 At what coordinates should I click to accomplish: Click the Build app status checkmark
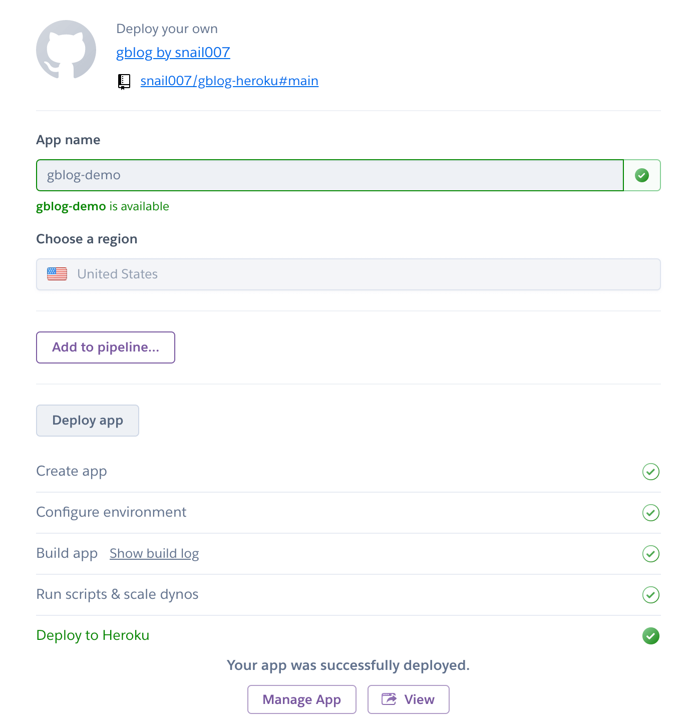click(650, 554)
